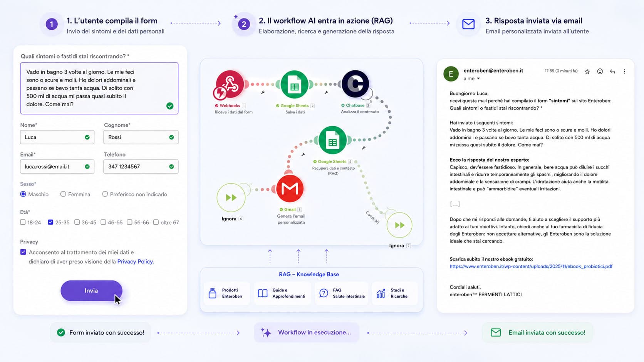Toggle the privacy consent checkbox
The width and height of the screenshot is (644, 362).
pyautogui.click(x=23, y=252)
